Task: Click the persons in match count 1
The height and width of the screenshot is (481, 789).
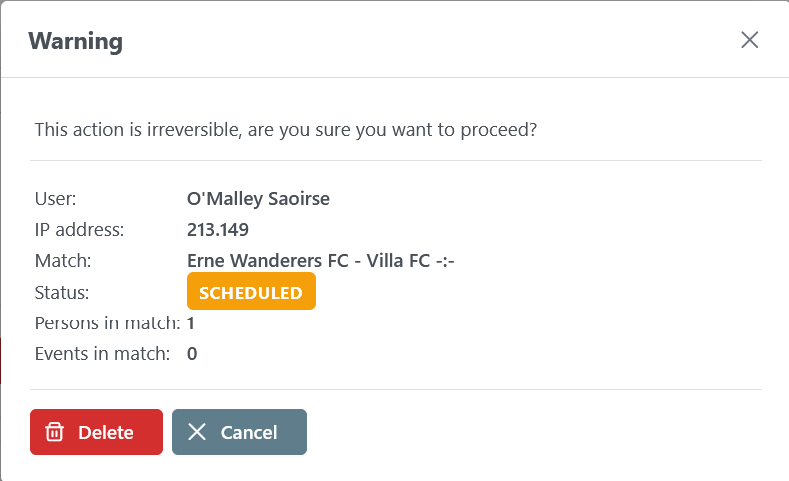Action: (191, 323)
